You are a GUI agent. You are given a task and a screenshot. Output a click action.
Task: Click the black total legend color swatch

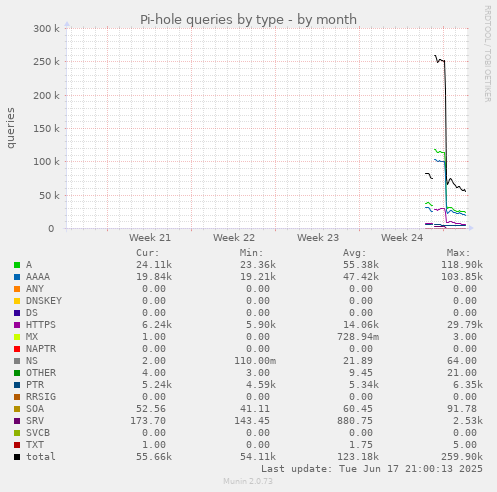click(17, 457)
